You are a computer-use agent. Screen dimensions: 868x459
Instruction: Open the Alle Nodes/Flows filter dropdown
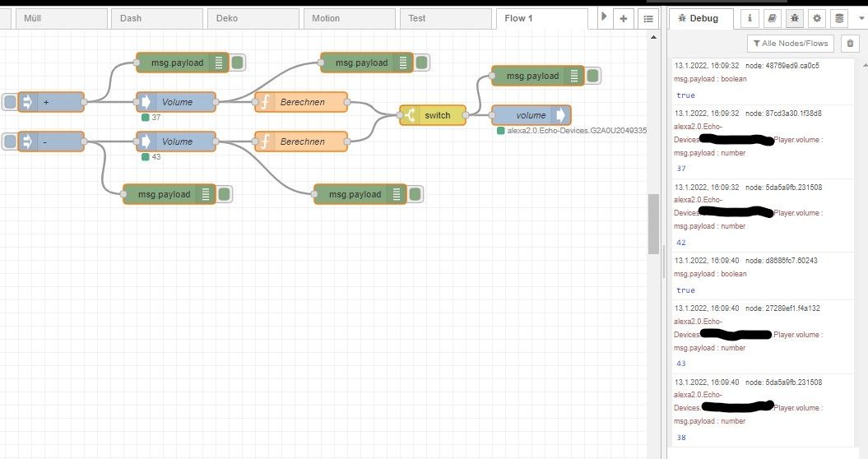point(791,44)
